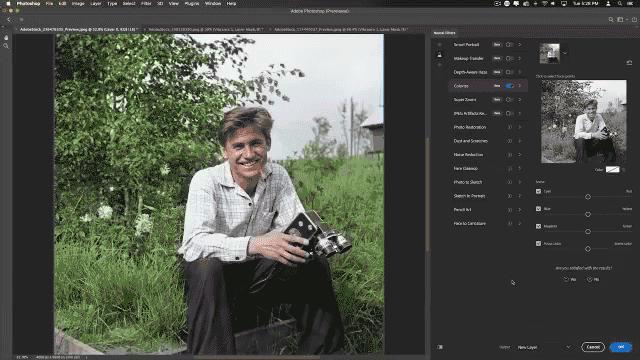640x360 pixels.
Task: Open the Color swatch below preview
Action: [612, 169]
